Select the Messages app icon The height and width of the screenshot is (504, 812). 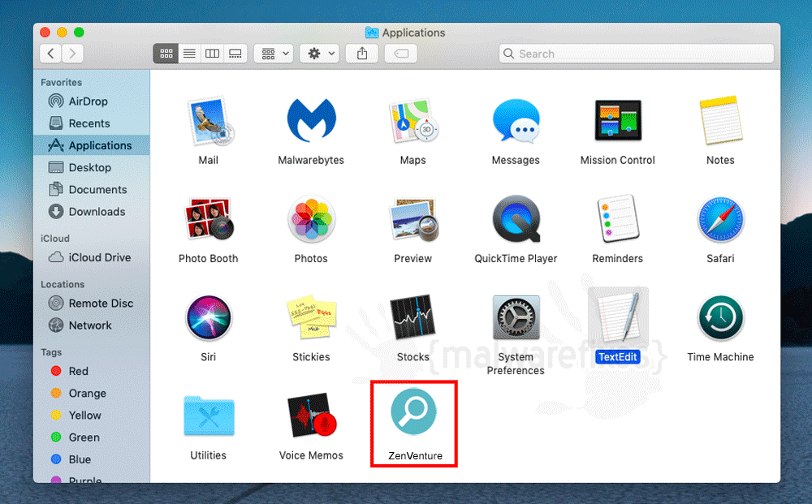tap(516, 121)
